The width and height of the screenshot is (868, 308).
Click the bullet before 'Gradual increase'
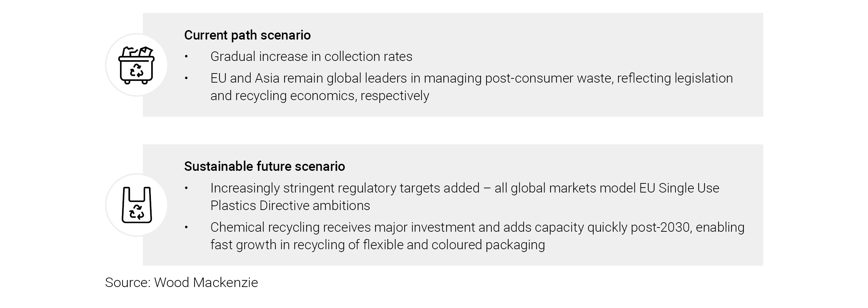tap(187, 57)
